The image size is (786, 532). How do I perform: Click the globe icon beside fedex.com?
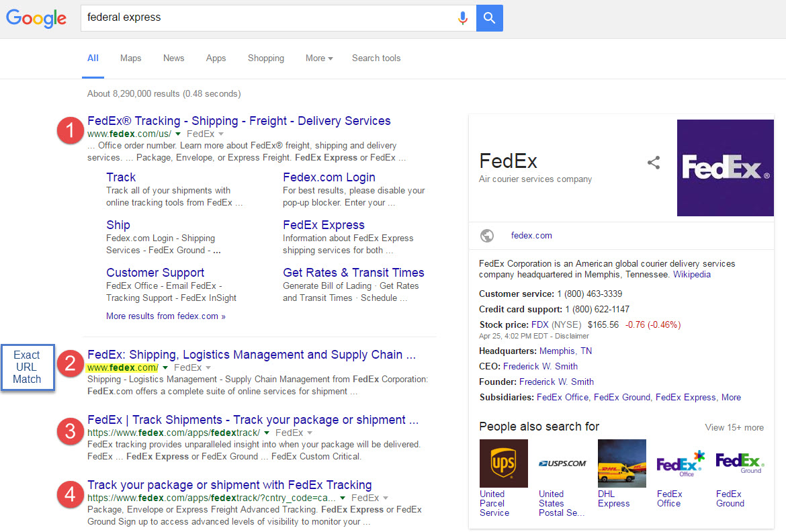(487, 236)
